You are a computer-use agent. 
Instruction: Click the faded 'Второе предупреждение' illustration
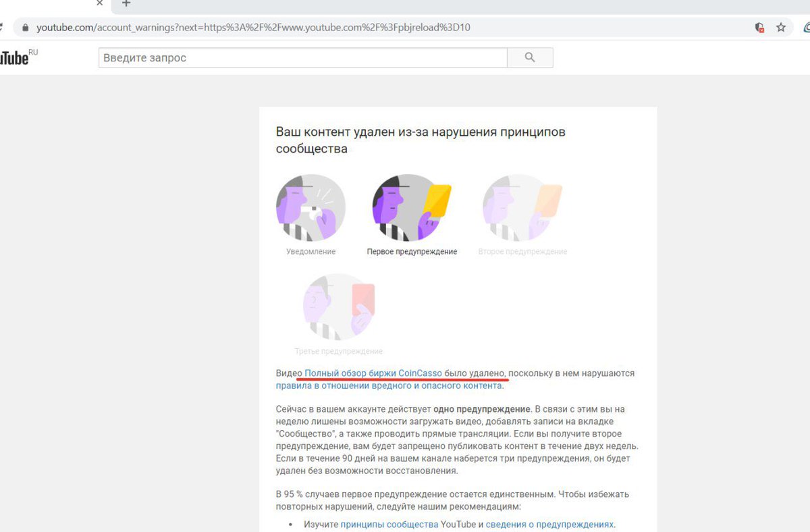pos(522,207)
